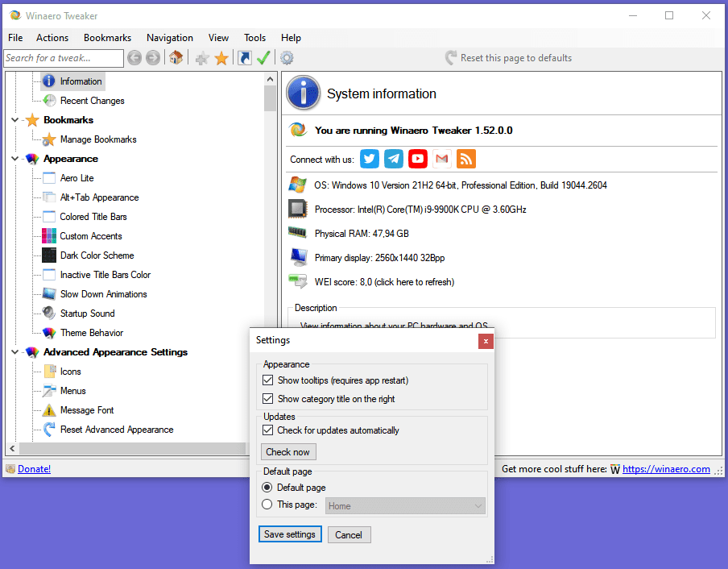The height and width of the screenshot is (569, 728).
Task: Open the Twitter link icon
Action: coord(369,159)
